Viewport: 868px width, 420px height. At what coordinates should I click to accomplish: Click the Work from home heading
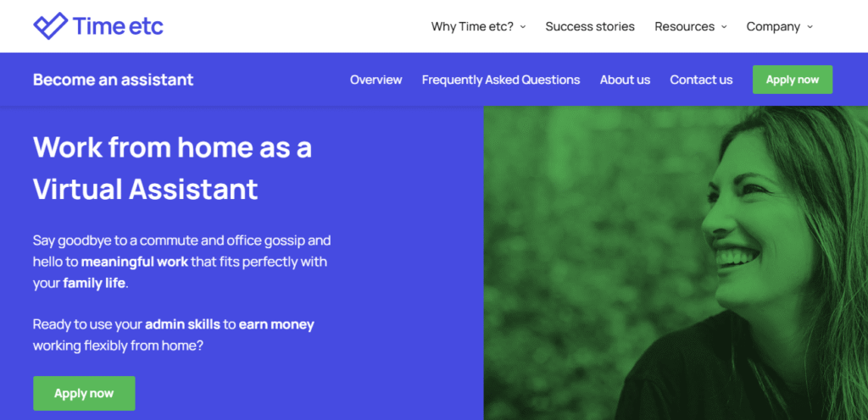[172, 168]
